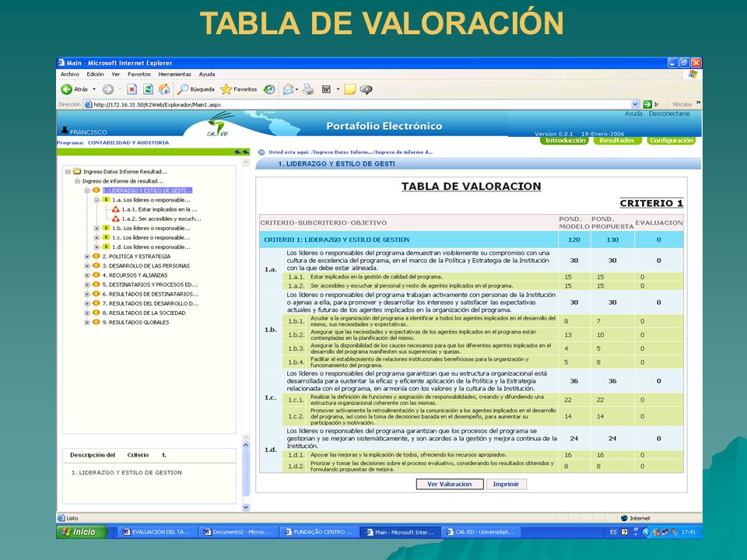
Task: Select 1.d. Los líderes tree item
Action: tap(151, 247)
